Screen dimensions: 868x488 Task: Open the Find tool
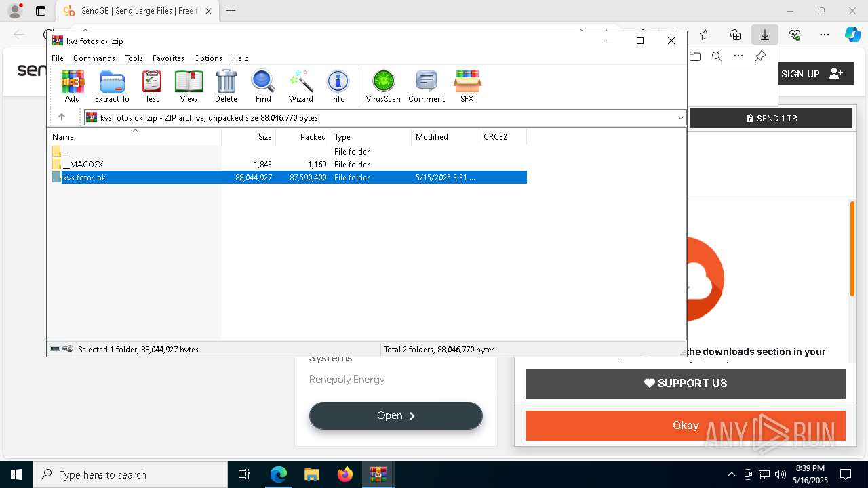click(x=263, y=86)
